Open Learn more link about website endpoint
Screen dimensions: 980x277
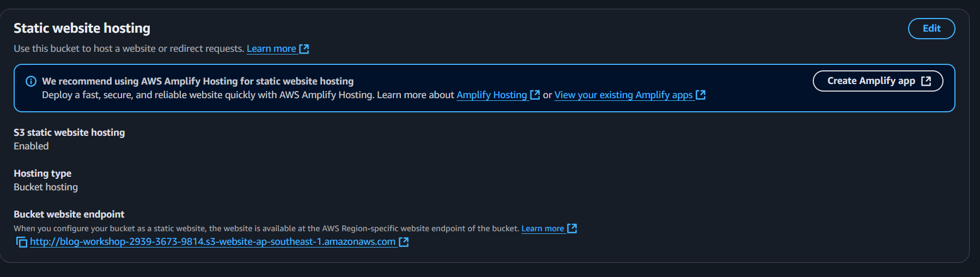tap(543, 229)
